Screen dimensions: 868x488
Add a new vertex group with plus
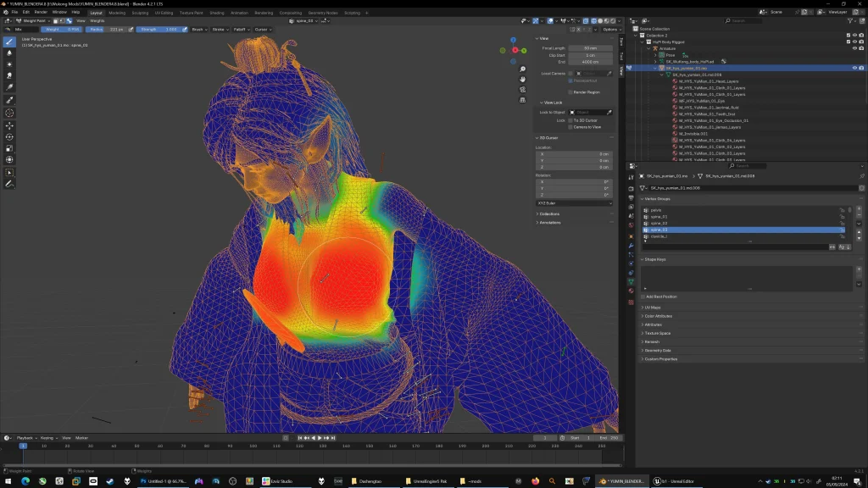(860, 208)
